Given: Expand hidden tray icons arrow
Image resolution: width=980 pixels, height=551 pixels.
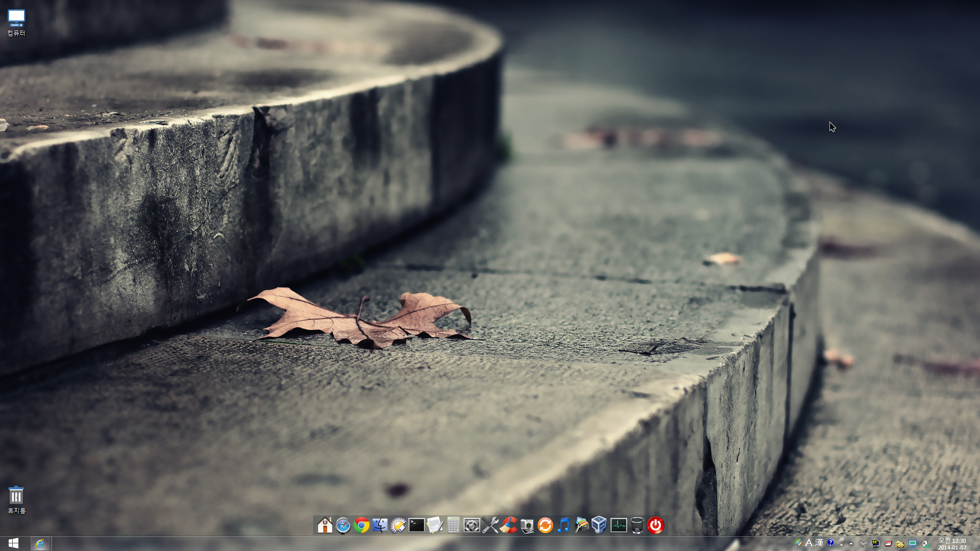Looking at the screenshot, I should coord(851,543).
